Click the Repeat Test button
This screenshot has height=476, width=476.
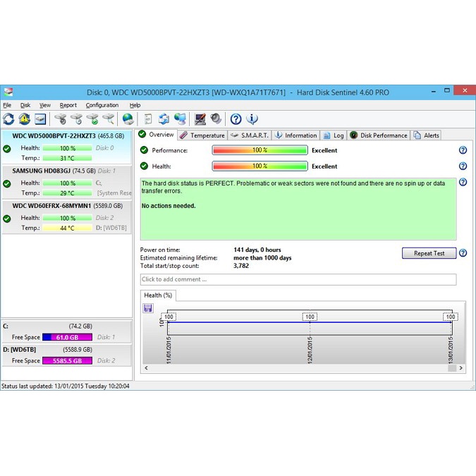pyautogui.click(x=429, y=253)
